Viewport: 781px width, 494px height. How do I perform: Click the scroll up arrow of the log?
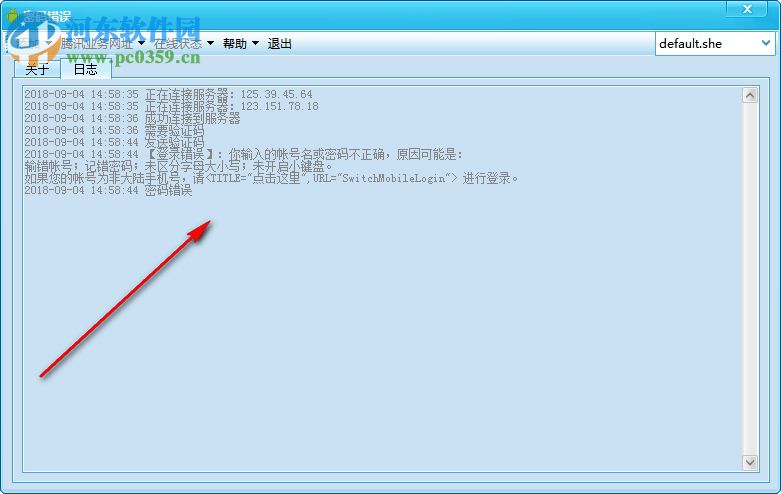coord(750,95)
